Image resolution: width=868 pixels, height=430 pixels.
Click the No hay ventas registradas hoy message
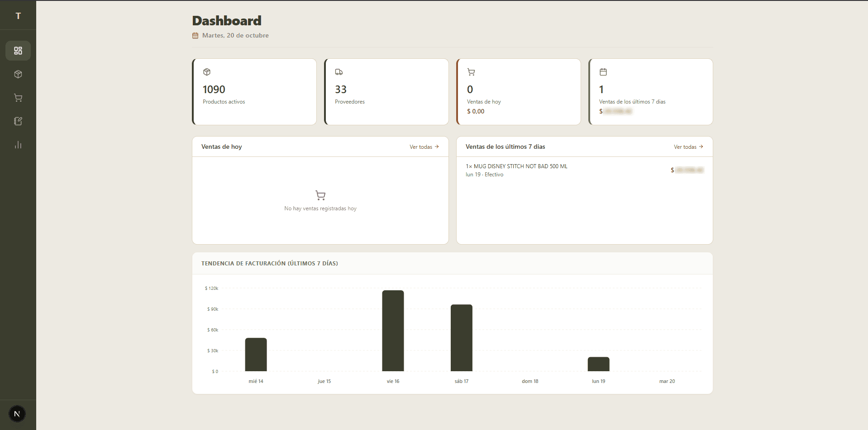pyautogui.click(x=320, y=208)
